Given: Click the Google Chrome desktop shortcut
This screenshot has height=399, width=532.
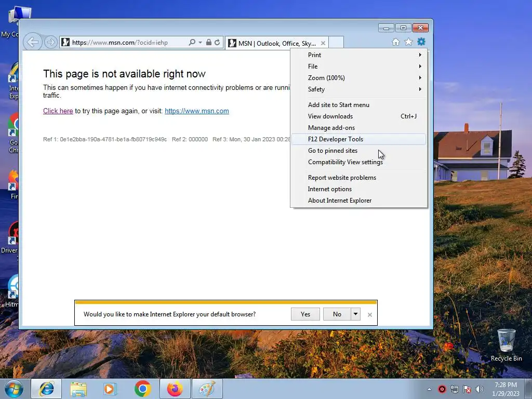Looking at the screenshot, I should 13,133.
